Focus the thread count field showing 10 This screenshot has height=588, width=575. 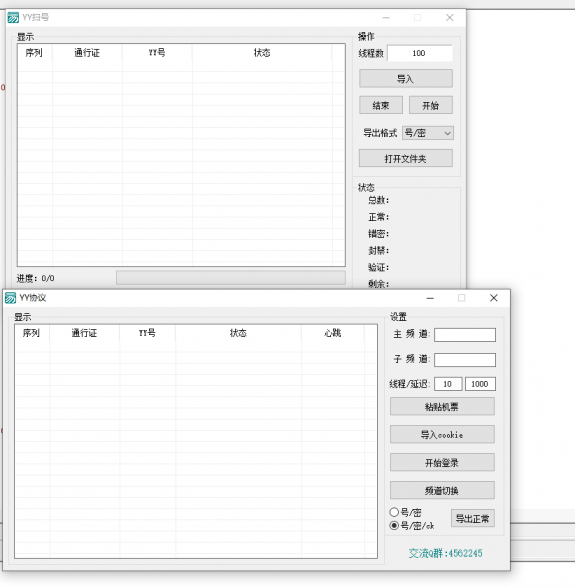click(448, 384)
